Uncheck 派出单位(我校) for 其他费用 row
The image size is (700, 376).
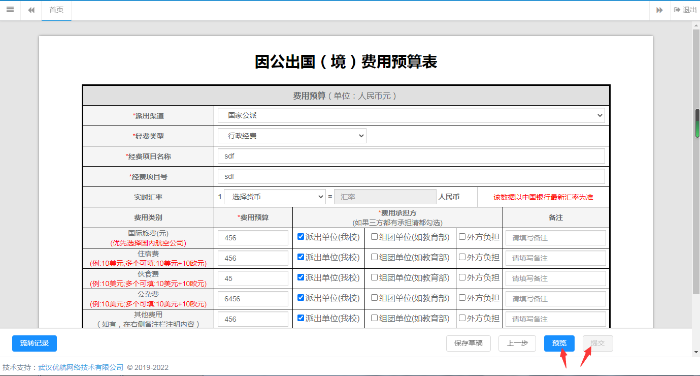(301, 318)
